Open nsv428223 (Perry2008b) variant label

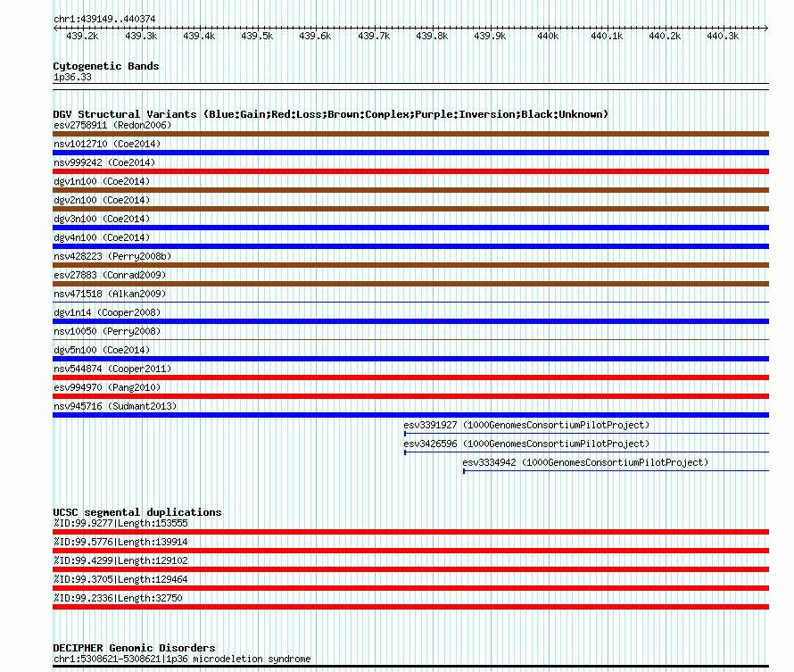point(112,256)
